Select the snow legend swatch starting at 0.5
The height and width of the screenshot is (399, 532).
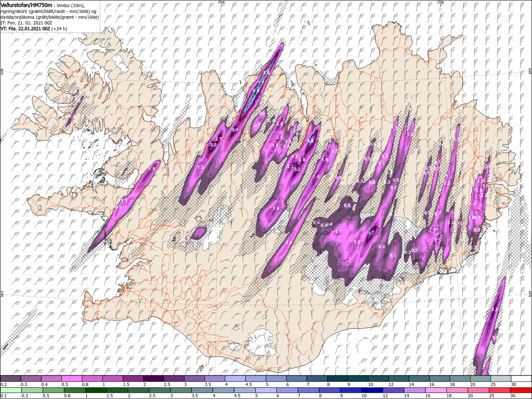[x=72, y=379]
